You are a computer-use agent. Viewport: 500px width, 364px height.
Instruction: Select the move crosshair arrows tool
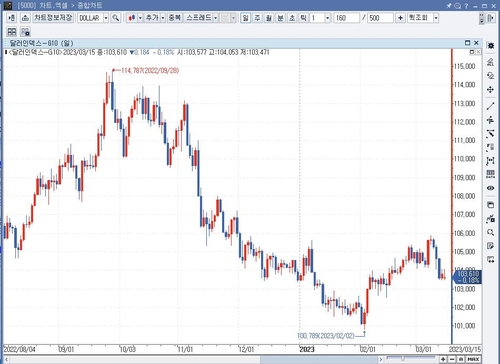coord(490,90)
